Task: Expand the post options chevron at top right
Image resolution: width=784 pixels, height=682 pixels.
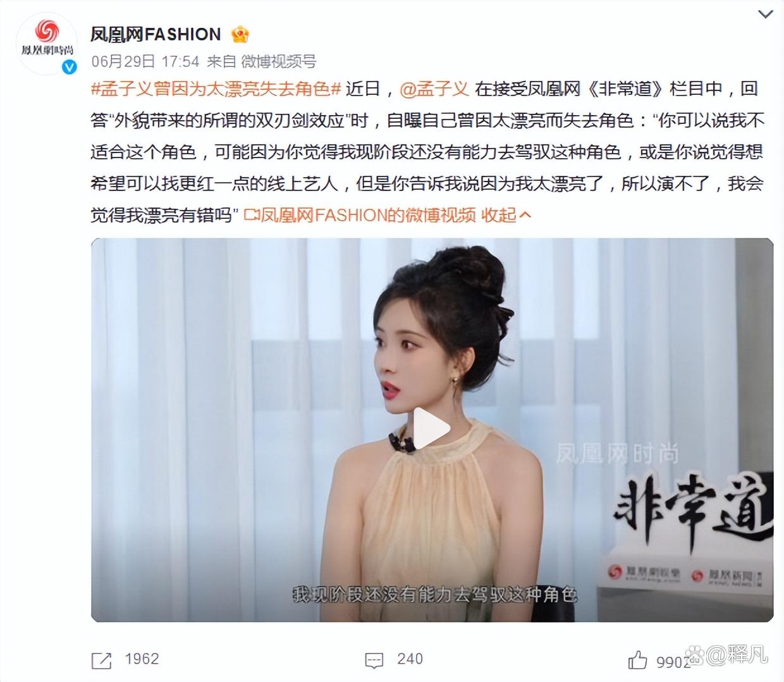Action: 765,15
